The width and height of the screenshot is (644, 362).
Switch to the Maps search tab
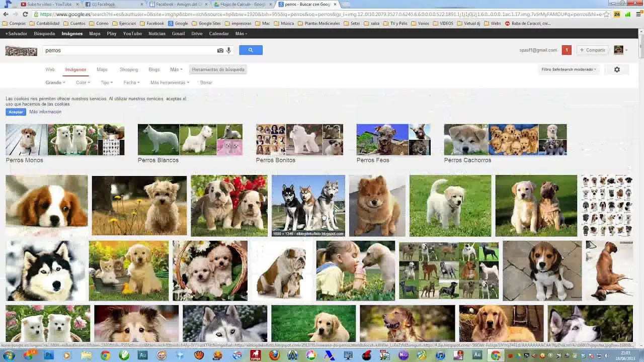102,69
